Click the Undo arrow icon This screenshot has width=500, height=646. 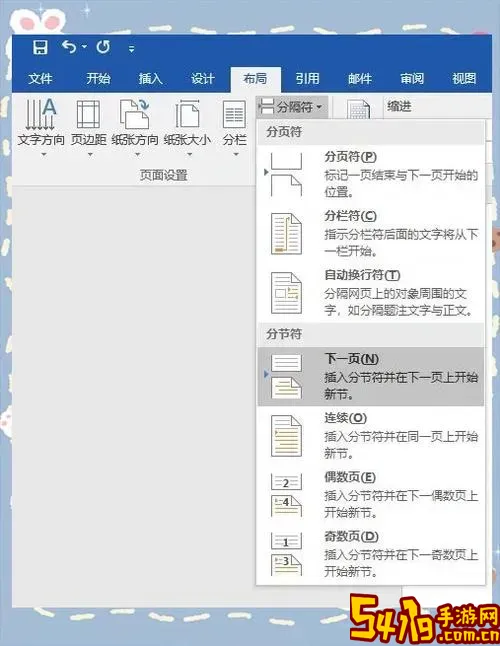pyautogui.click(x=69, y=47)
